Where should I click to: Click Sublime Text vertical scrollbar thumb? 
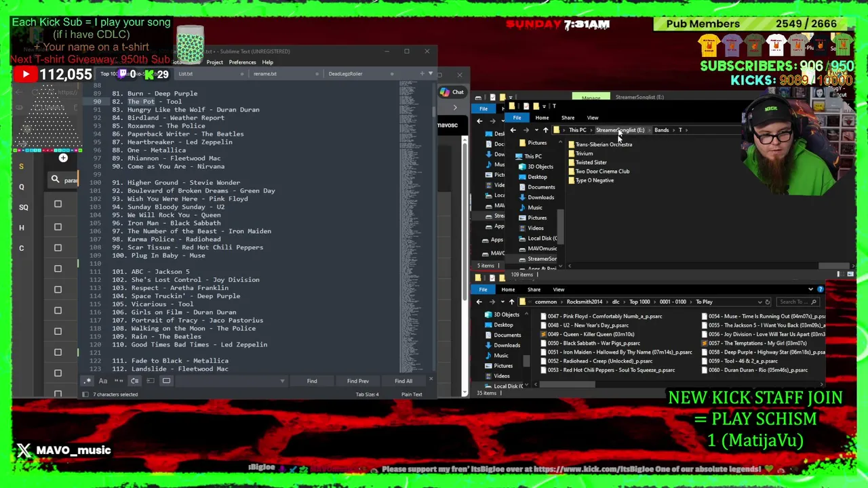[433, 111]
